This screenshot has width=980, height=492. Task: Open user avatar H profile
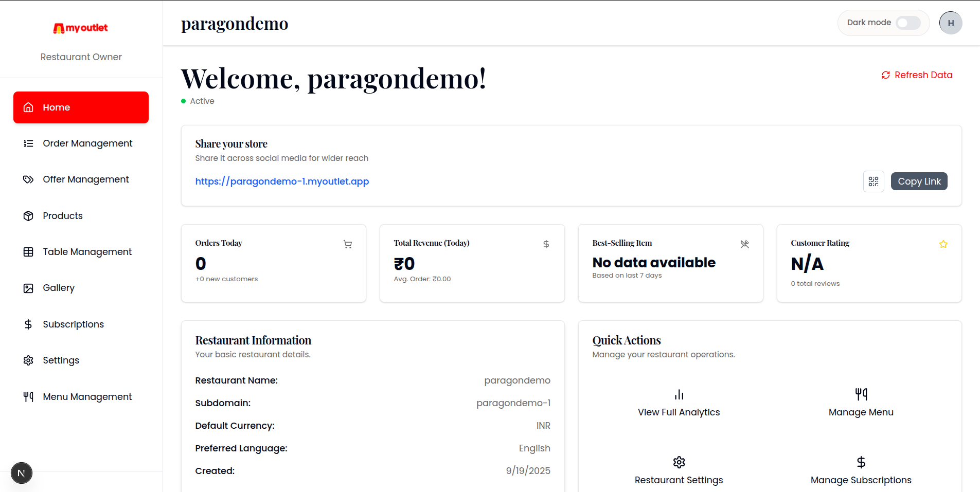[950, 23]
